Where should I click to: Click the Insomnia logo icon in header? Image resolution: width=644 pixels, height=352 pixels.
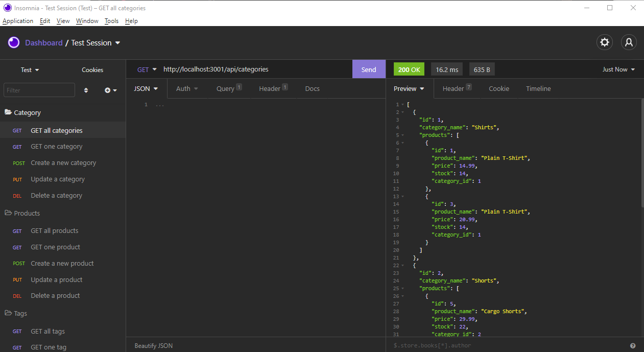tap(14, 42)
